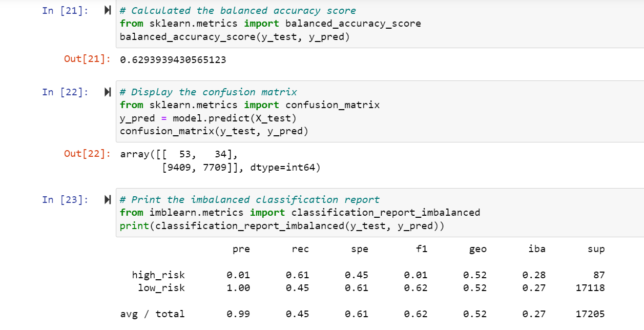Image resolution: width=644 pixels, height=330 pixels.
Task: Select the In [23] prompt label
Action: pos(65,200)
